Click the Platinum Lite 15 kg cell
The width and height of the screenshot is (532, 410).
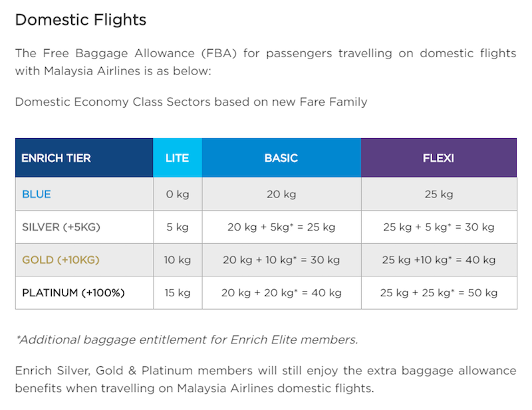click(177, 292)
